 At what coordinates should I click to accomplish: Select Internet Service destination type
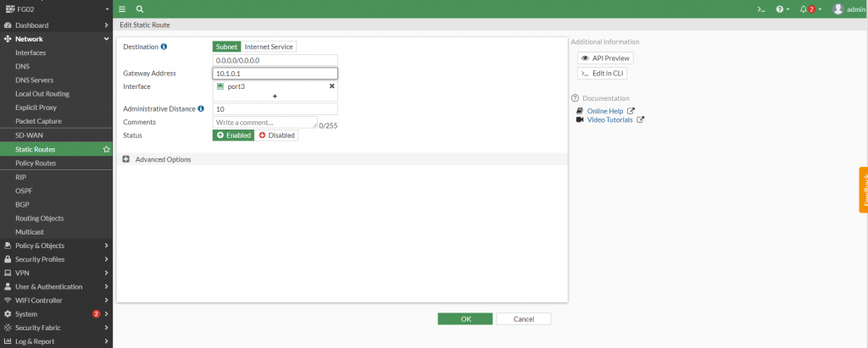pos(270,47)
